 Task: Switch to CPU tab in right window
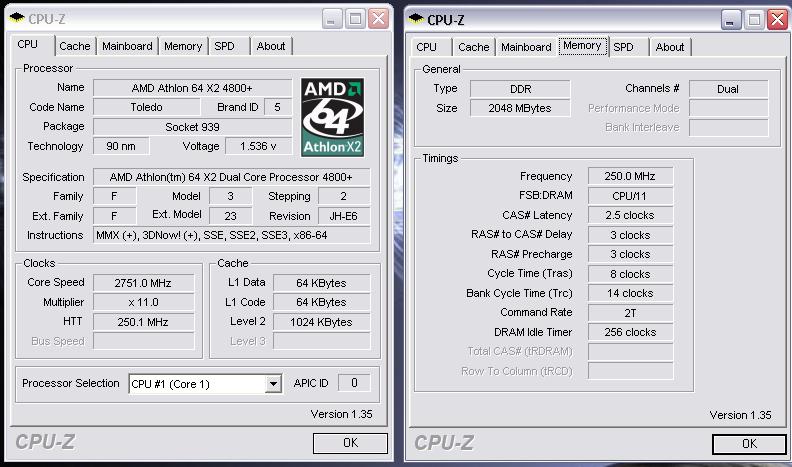pos(426,47)
